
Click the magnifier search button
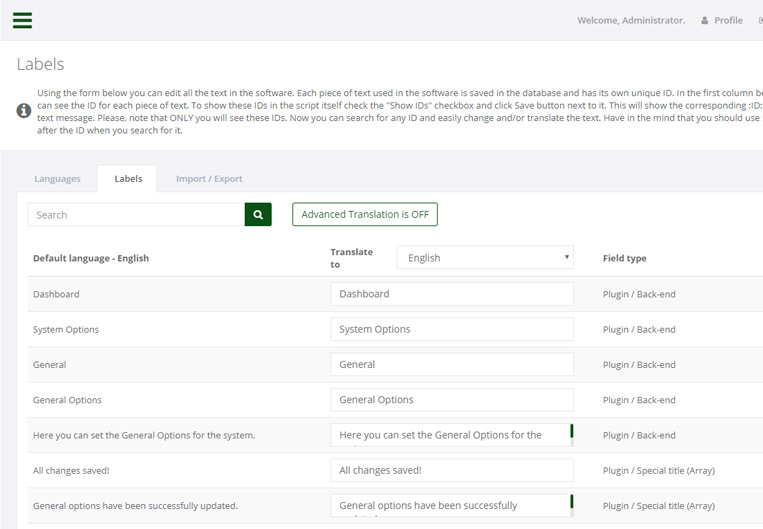pos(258,215)
